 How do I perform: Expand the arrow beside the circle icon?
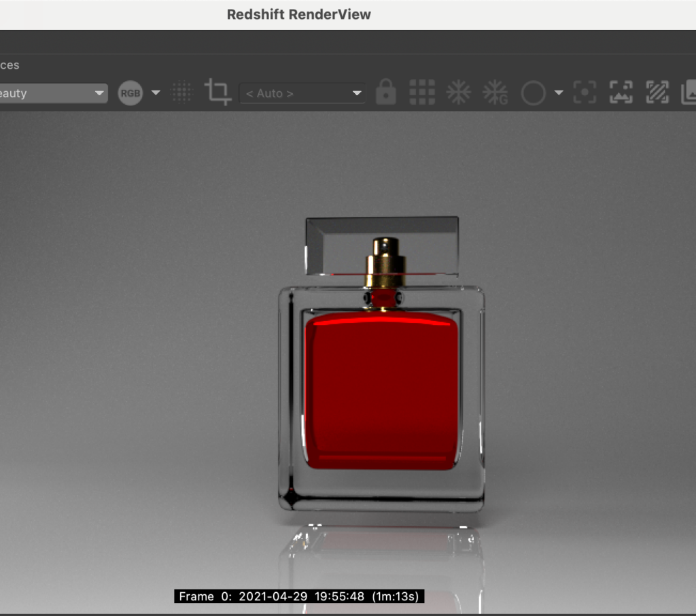[x=559, y=92]
